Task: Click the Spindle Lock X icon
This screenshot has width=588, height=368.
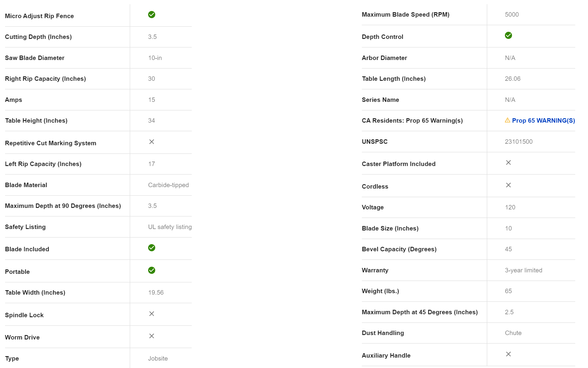Action: [152, 314]
